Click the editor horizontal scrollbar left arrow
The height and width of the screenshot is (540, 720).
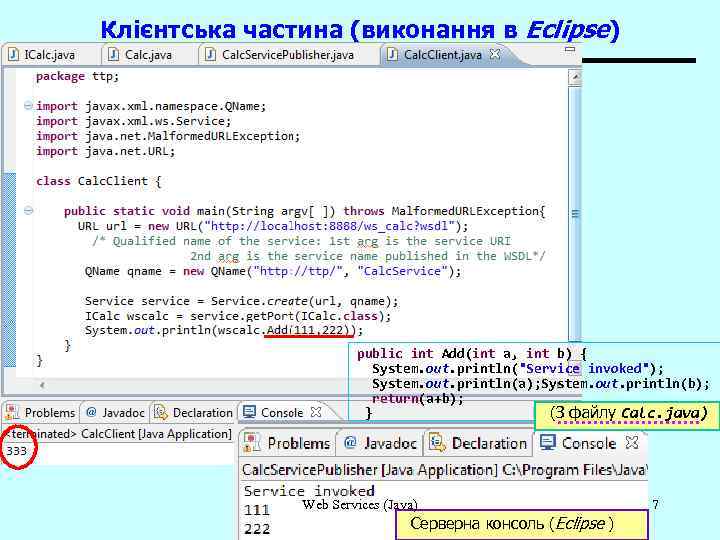click(42, 385)
